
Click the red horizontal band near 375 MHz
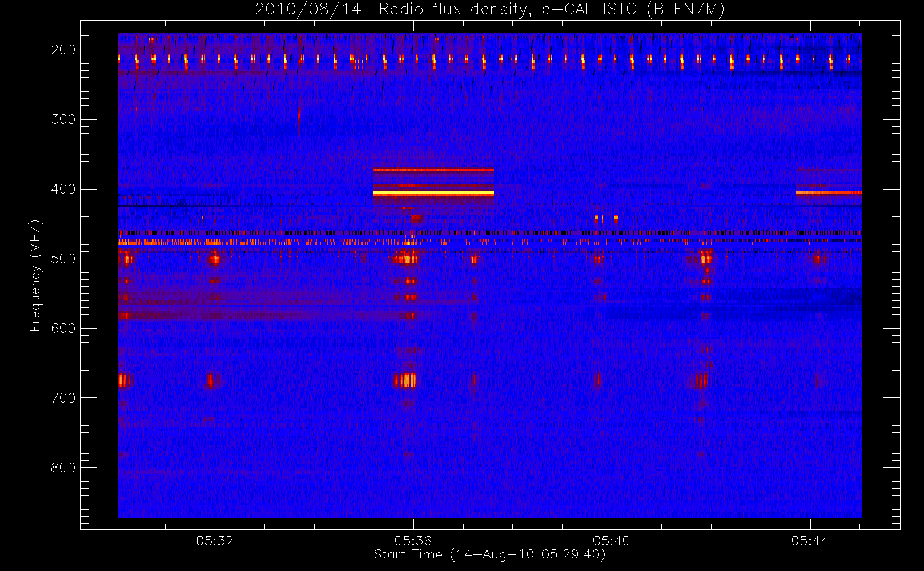tap(433, 170)
